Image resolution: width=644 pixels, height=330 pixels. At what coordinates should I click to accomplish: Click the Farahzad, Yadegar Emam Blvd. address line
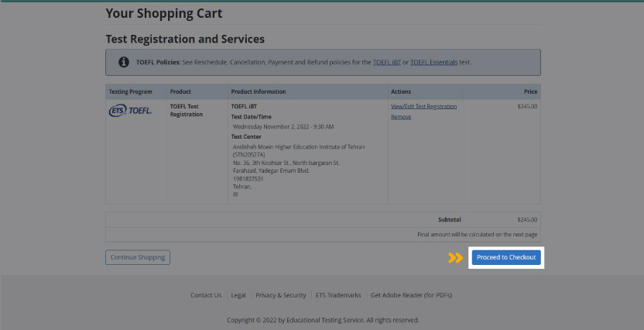(271, 170)
